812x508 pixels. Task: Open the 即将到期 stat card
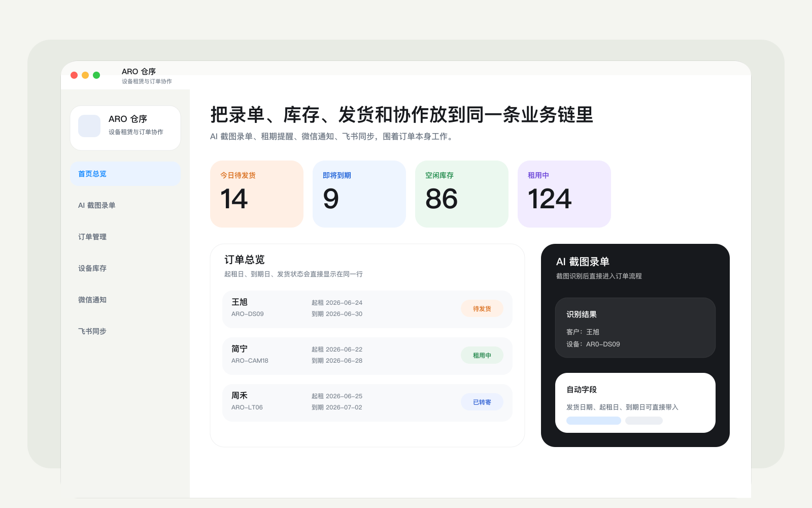tap(359, 194)
